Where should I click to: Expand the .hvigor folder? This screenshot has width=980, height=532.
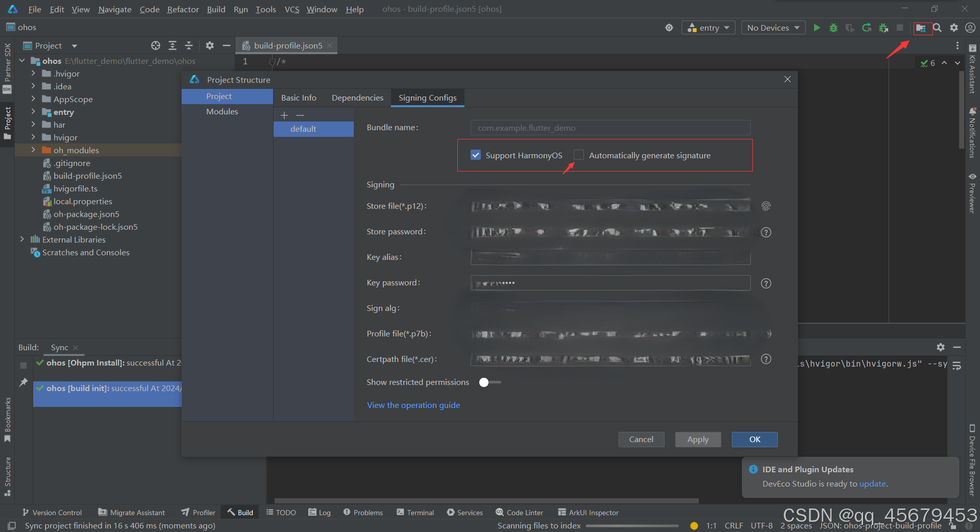[33, 73]
